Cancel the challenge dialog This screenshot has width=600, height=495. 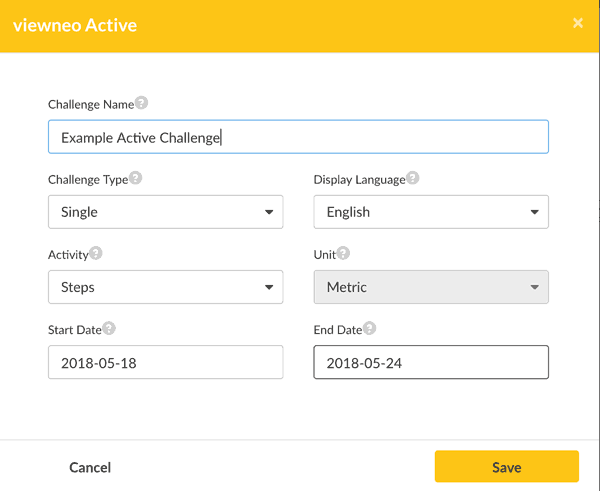pyautogui.click(x=90, y=467)
